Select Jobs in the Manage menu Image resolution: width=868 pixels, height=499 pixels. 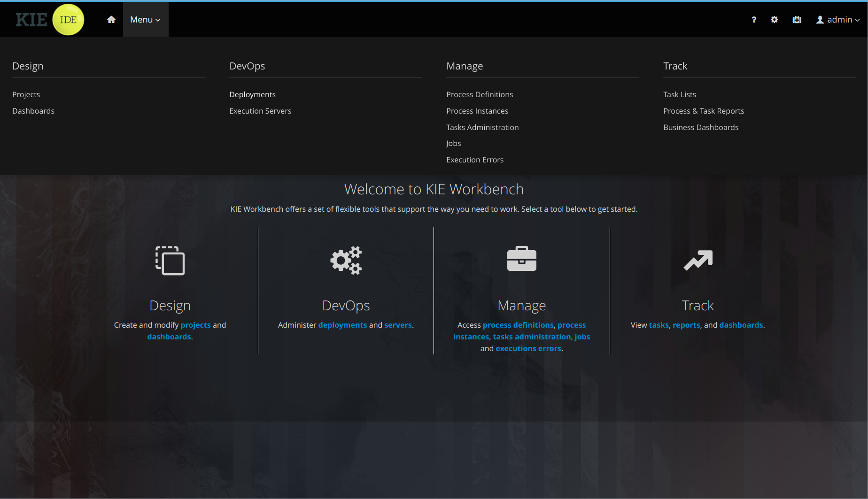(x=453, y=143)
